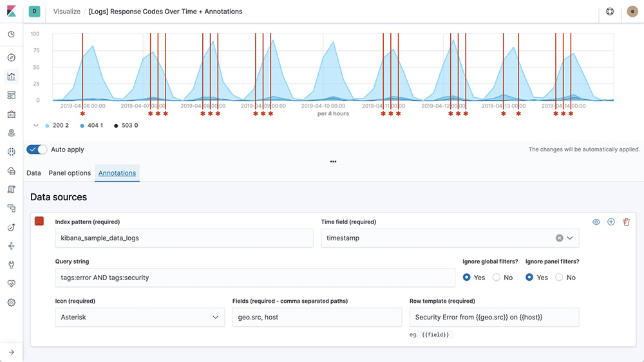Click the Visualize breadcrumb link
Image resolution: width=644 pixels, height=362 pixels.
click(x=66, y=12)
